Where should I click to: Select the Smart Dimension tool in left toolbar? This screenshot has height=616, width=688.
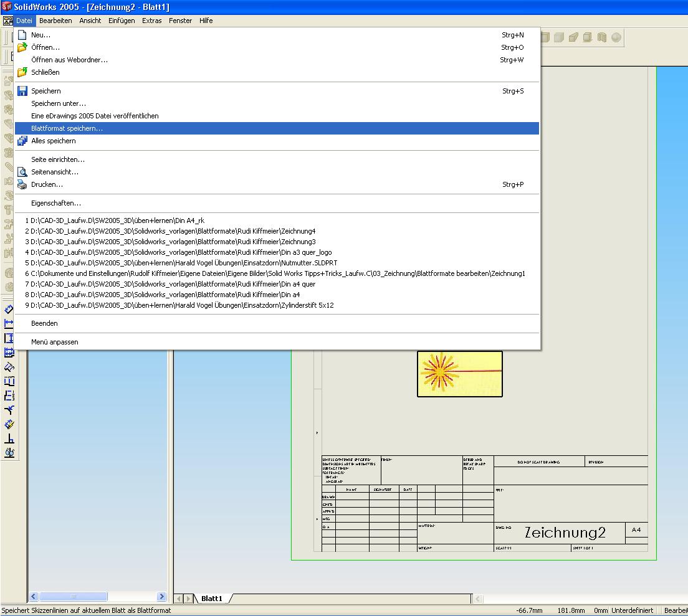click(x=9, y=310)
